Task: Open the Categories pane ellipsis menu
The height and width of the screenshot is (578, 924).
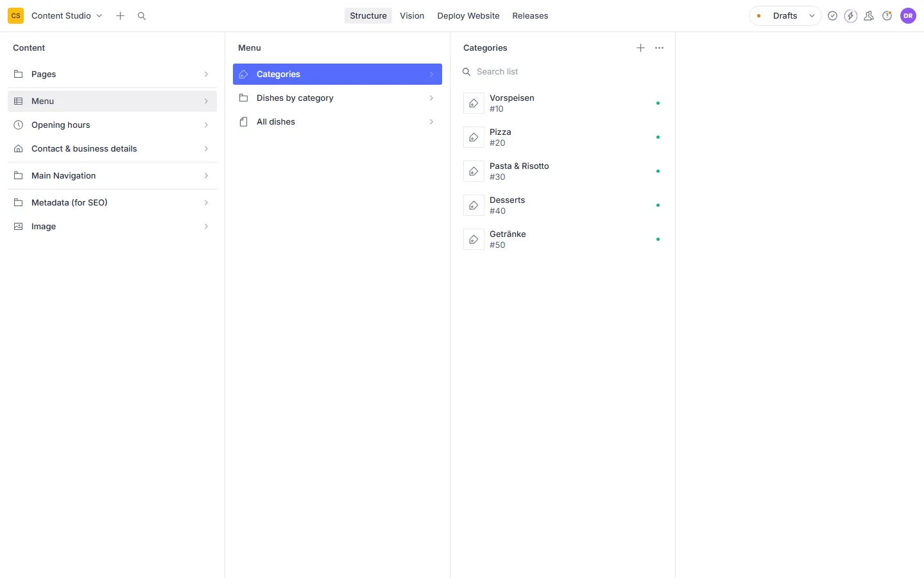Action: tap(659, 48)
